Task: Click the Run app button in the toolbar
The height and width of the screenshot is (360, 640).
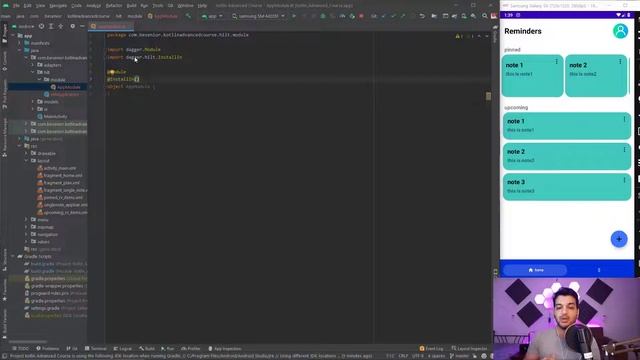Action: tap(294, 16)
